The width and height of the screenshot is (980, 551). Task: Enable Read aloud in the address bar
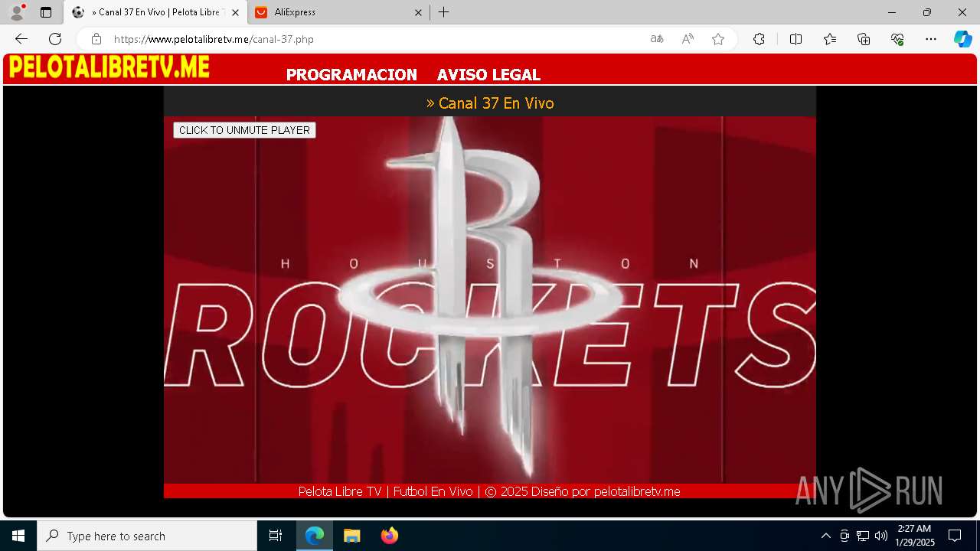click(688, 39)
